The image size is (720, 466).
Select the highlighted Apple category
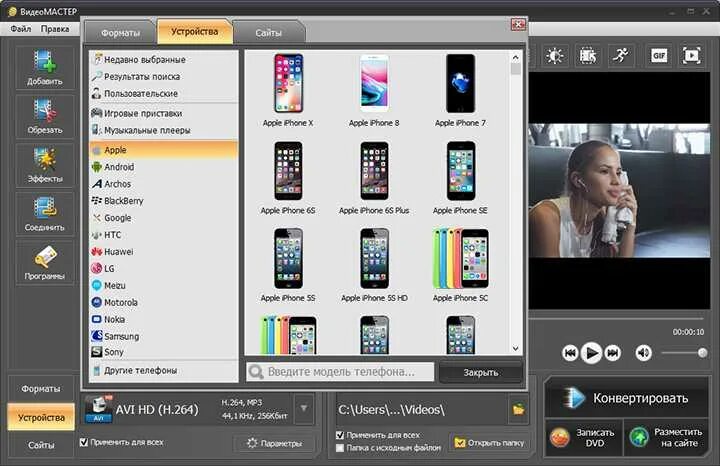coord(163,150)
